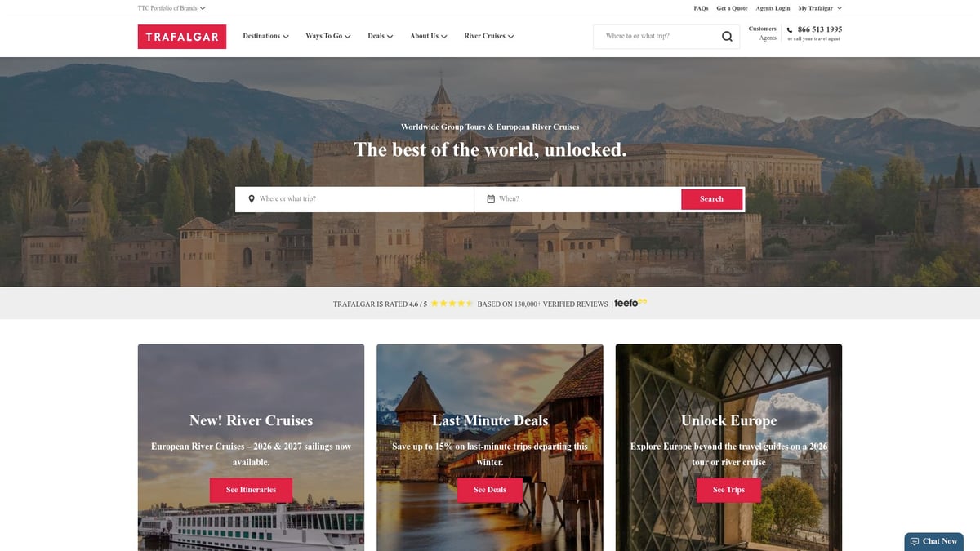
Task: Open the About Us menu
Action: 429,36
